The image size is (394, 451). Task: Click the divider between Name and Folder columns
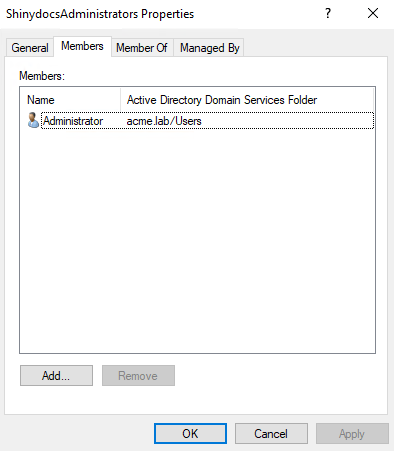[120, 100]
